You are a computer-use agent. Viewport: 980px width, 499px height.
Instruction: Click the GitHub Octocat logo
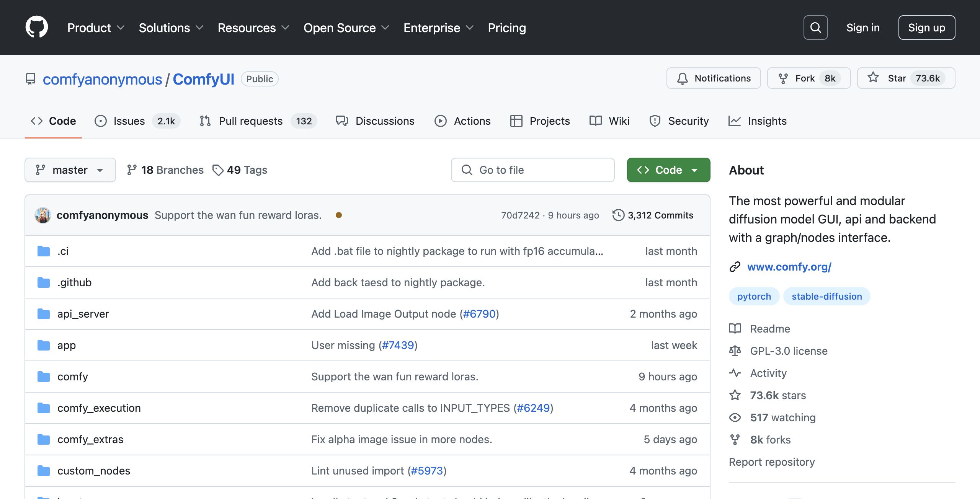pyautogui.click(x=37, y=28)
